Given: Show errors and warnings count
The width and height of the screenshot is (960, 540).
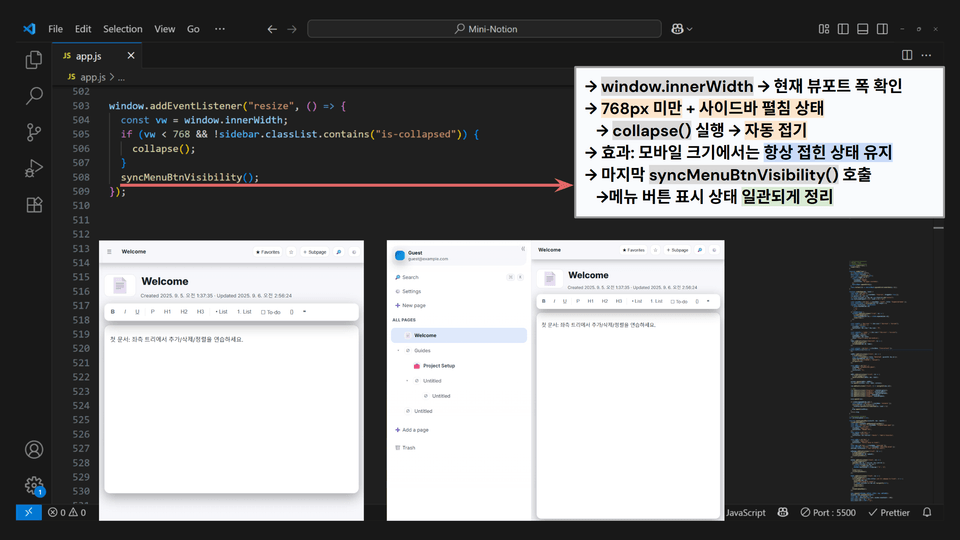Looking at the screenshot, I should pos(67,512).
